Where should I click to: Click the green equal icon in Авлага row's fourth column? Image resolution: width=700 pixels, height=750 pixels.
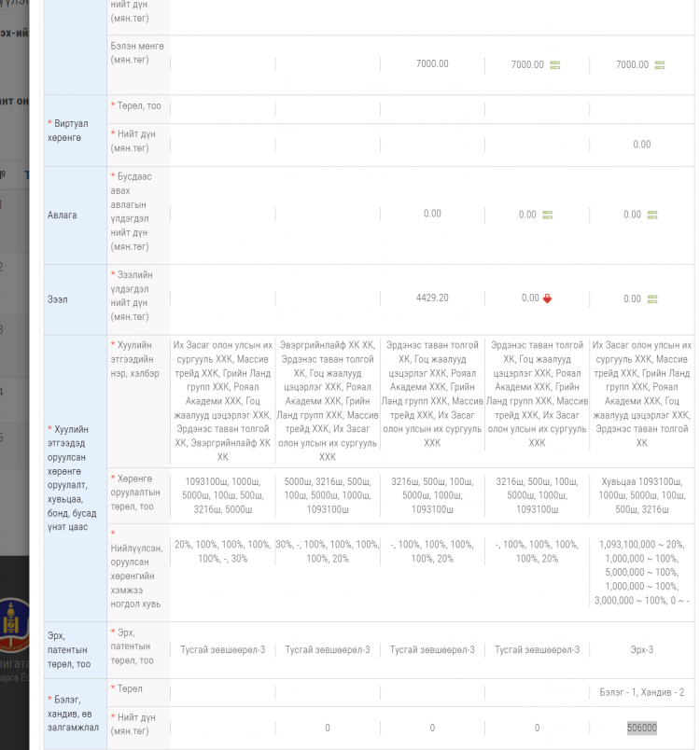click(x=548, y=215)
